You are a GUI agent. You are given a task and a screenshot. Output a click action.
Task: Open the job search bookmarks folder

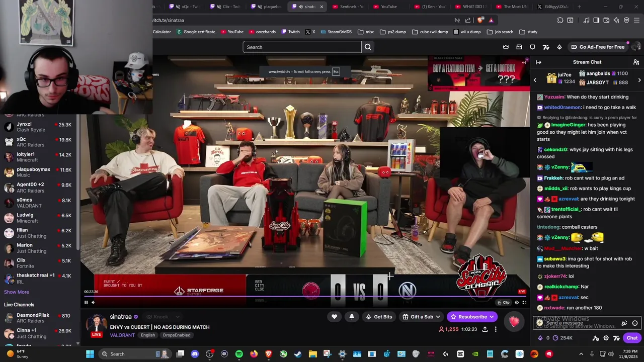[500, 32]
